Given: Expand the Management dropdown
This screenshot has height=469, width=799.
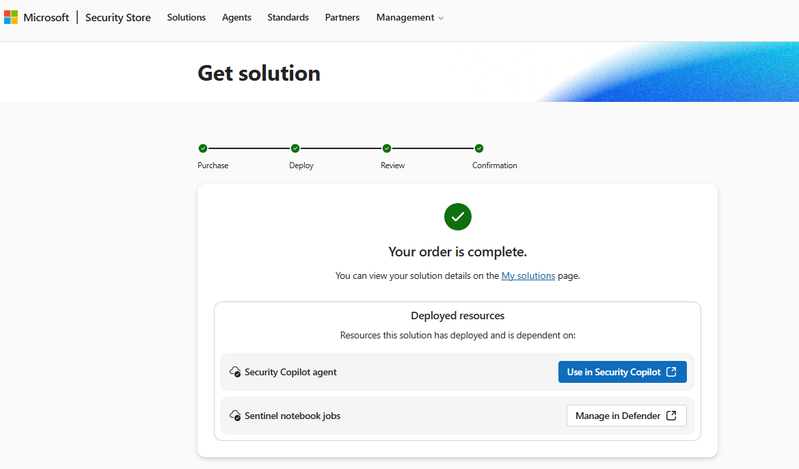Looking at the screenshot, I should [410, 17].
